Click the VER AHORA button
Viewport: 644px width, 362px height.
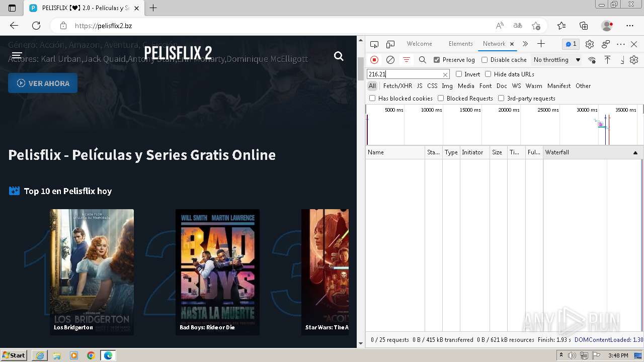pos(43,83)
